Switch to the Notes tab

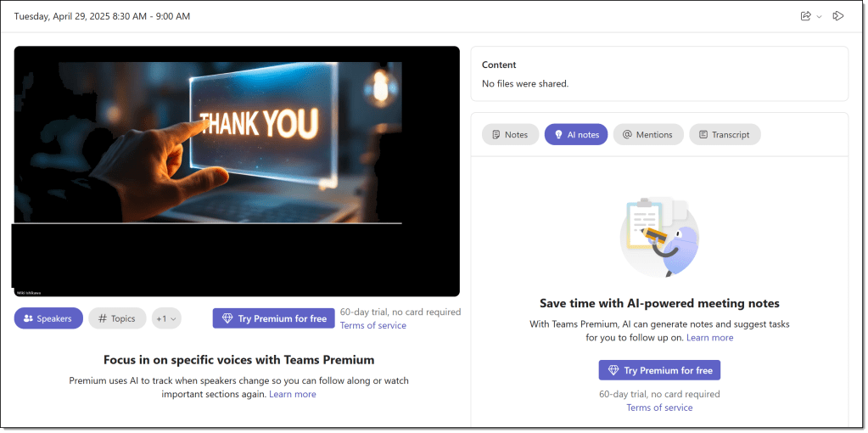pyautogui.click(x=510, y=134)
